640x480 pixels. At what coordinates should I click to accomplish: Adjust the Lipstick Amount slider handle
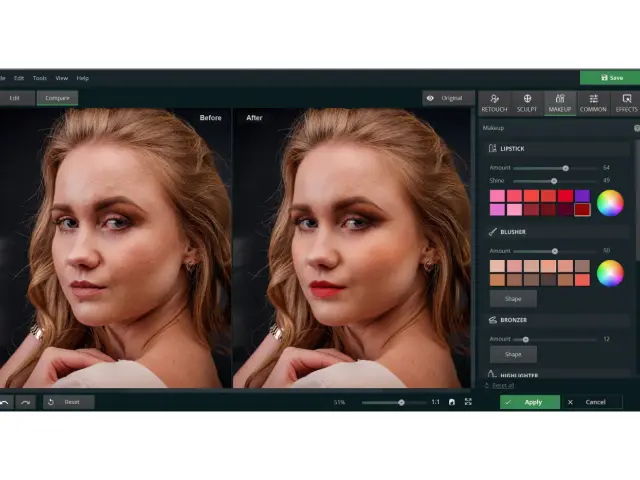[x=565, y=168]
